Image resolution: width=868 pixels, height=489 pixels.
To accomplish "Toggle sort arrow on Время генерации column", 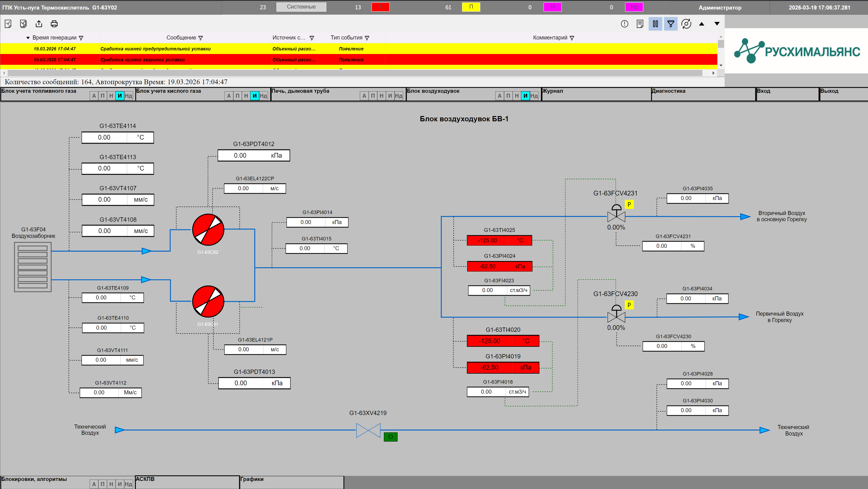I will point(28,38).
